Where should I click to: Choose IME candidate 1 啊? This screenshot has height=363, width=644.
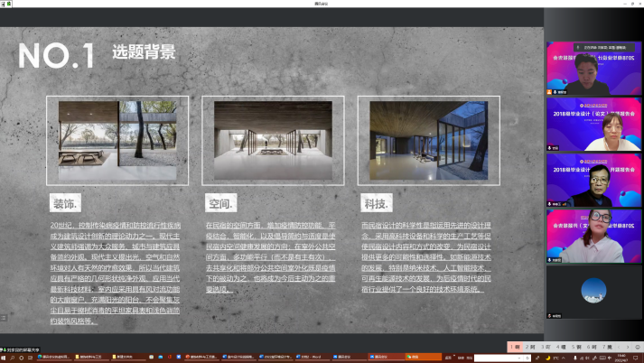515,347
